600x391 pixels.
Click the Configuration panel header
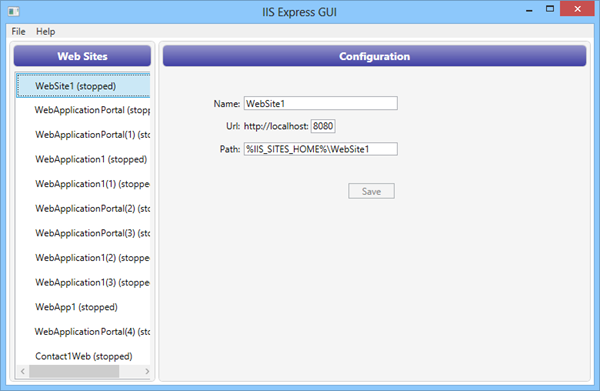374,56
